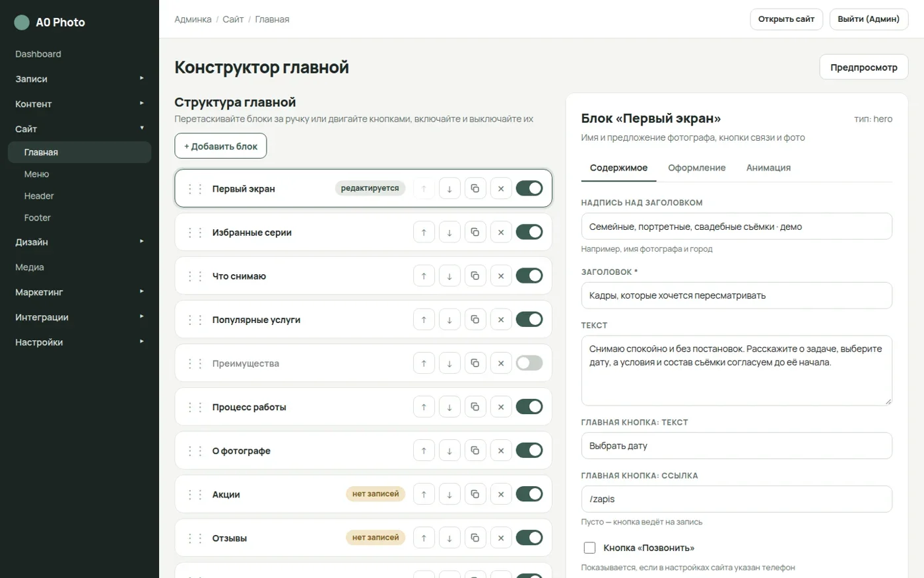Screen dimensions: 924x578
Task: Click Открыть сайт button
Action: (786, 19)
